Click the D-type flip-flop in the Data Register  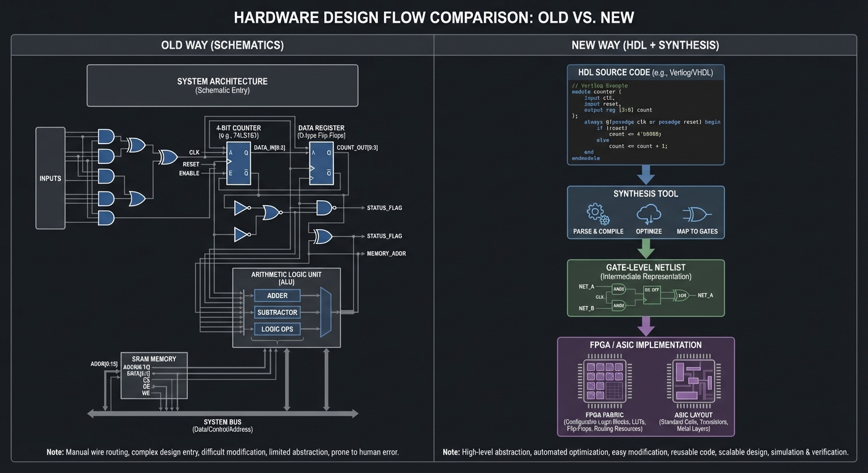(x=321, y=162)
